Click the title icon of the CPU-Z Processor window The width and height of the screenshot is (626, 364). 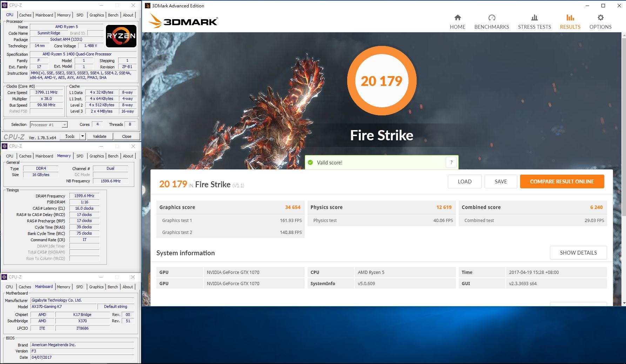coord(5,5)
